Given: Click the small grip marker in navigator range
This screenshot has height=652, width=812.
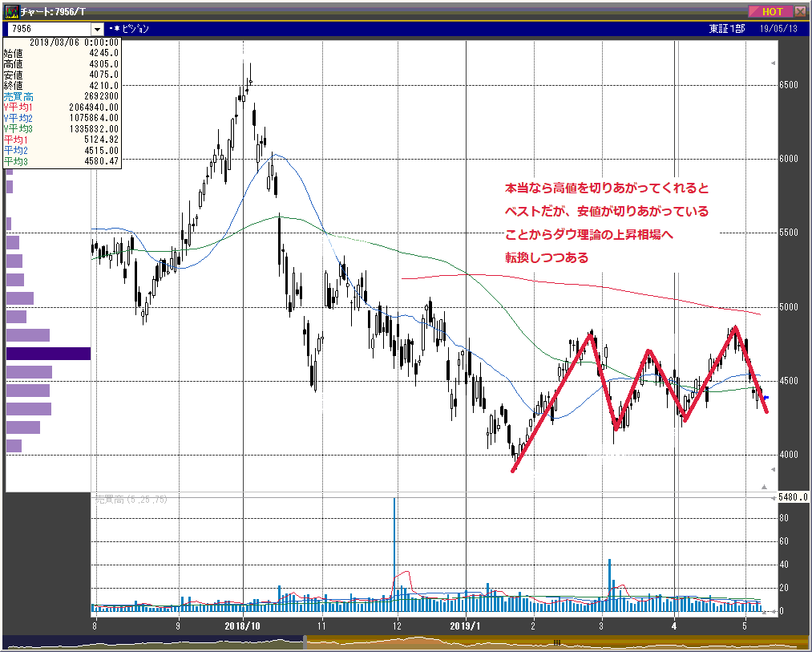Looking at the screenshot, I should tap(556, 642).
